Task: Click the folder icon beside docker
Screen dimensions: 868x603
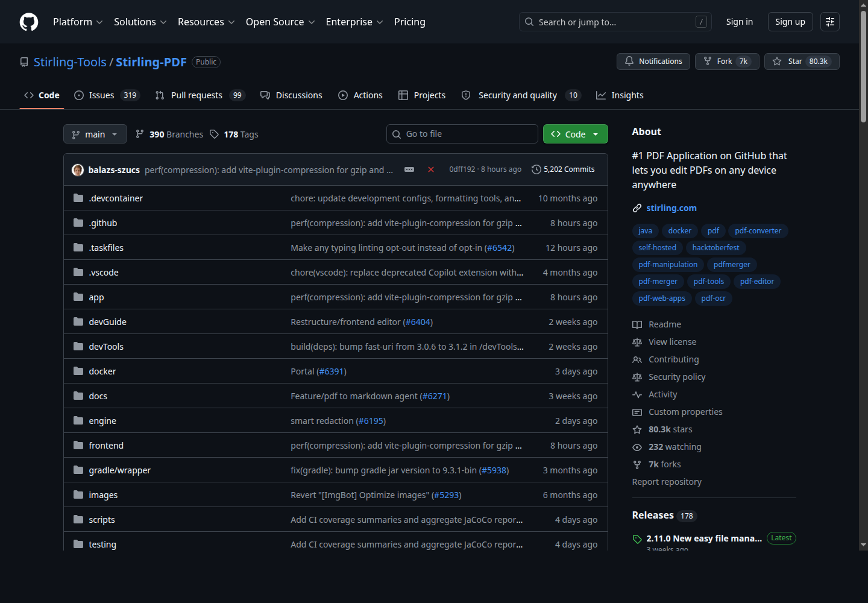Action: click(x=78, y=371)
